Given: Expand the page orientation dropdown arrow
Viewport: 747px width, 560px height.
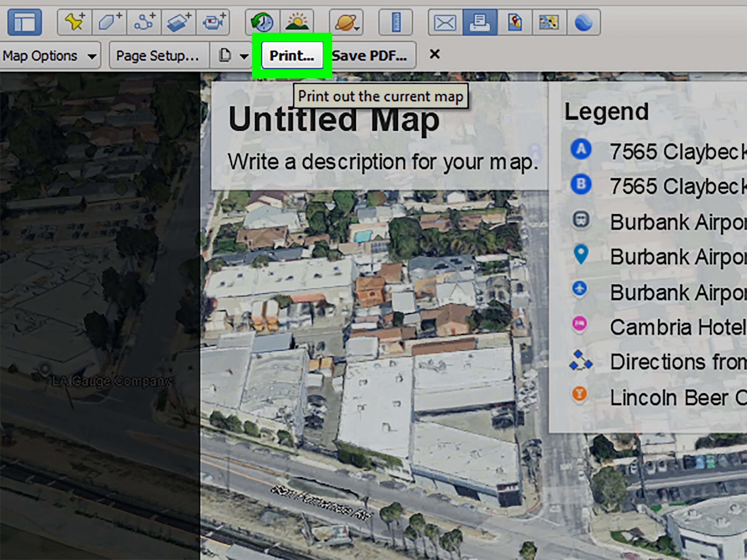Looking at the screenshot, I should [x=244, y=56].
